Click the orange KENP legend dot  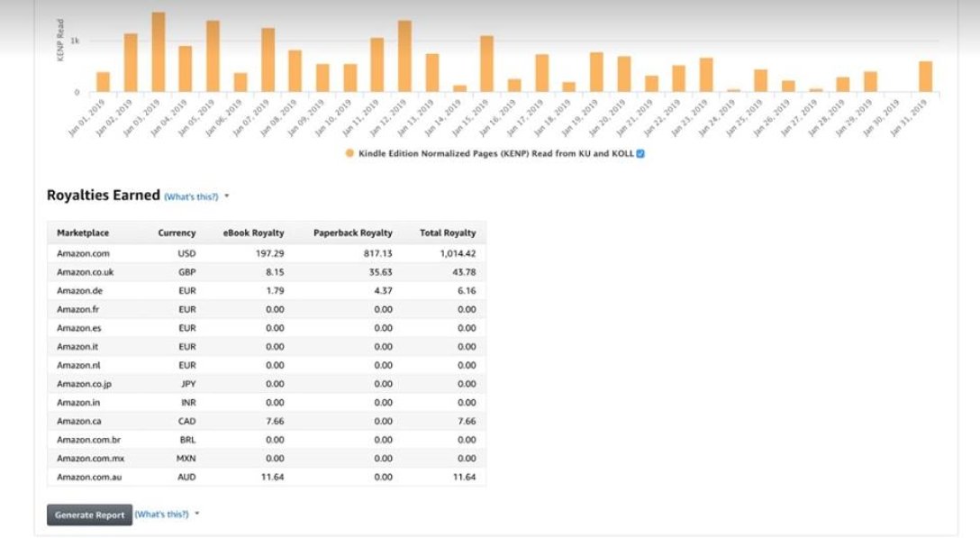pyautogui.click(x=349, y=153)
